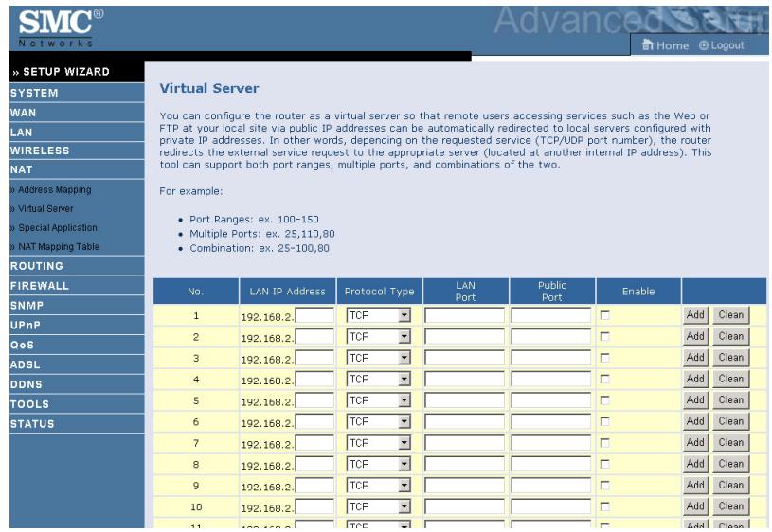Open Protocol Type dropdown in row 5
This screenshot has width=772, height=532.
379,400
